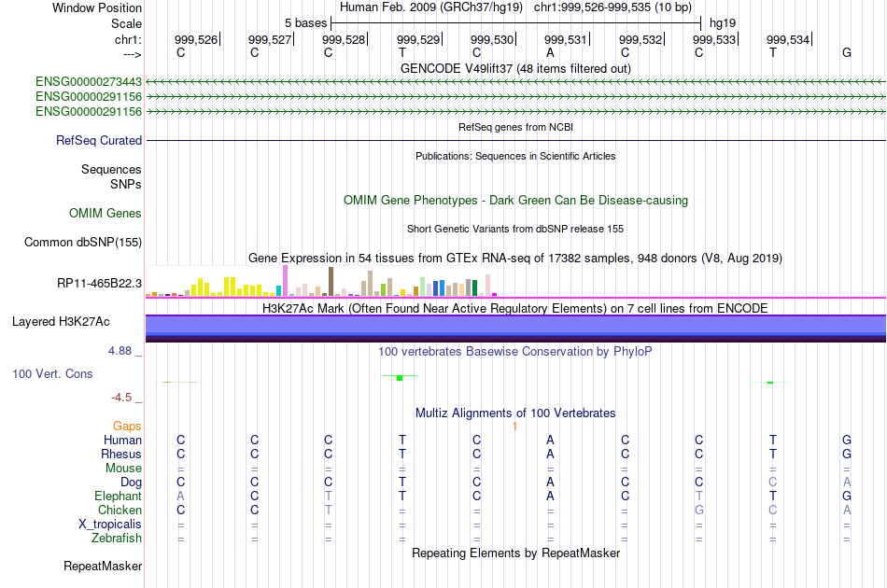Click the Publications: Sequences in Scientific Articles title
The width and height of the screenshot is (887, 588).
(x=515, y=156)
